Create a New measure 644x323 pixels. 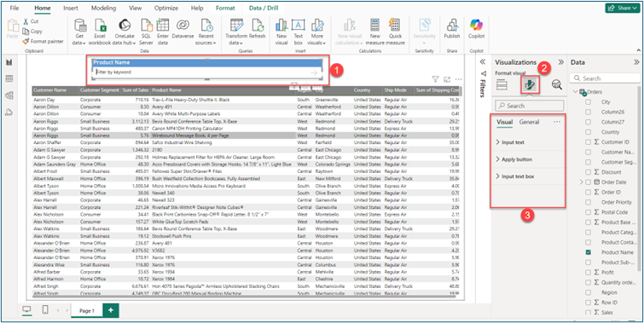click(x=375, y=32)
